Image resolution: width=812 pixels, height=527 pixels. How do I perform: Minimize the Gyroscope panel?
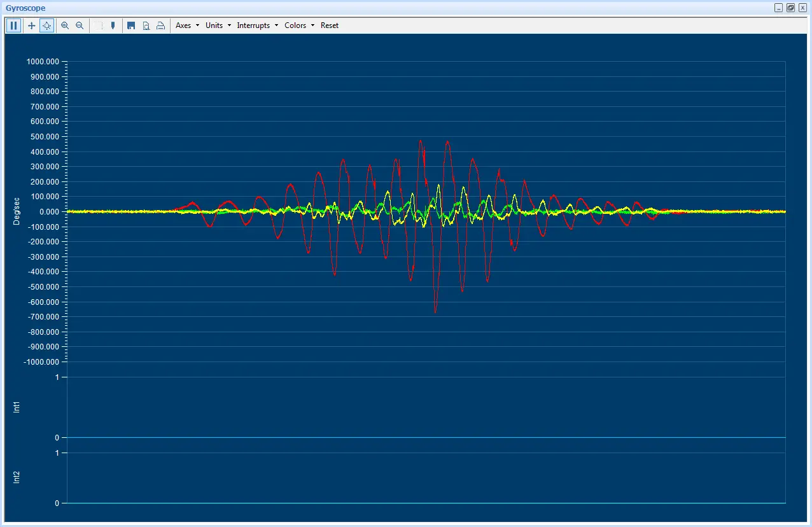click(779, 8)
